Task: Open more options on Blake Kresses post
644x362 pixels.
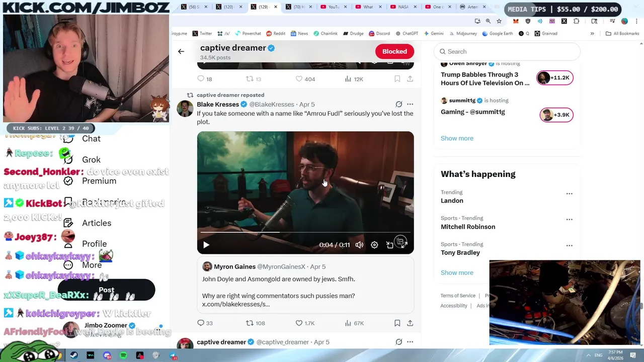Action: point(410,104)
